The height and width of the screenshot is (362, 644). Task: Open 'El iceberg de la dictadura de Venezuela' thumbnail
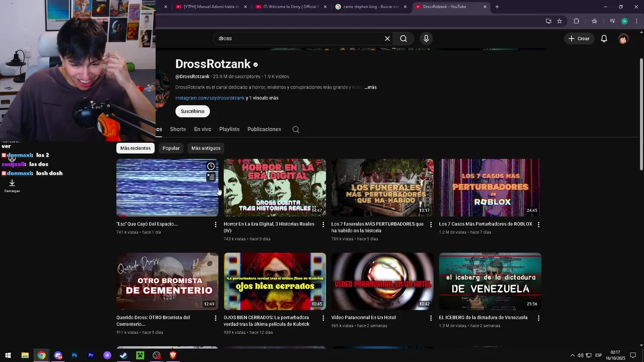click(x=490, y=282)
